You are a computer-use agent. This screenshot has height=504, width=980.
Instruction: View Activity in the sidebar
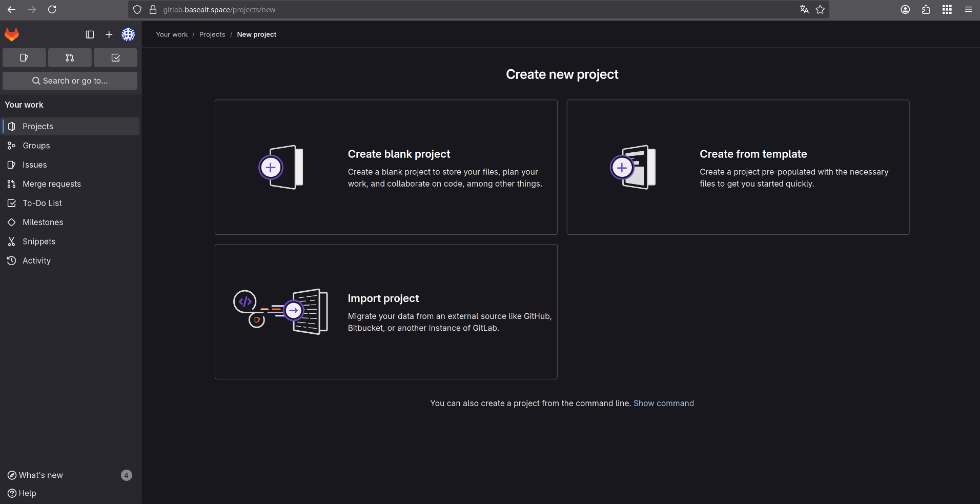click(x=71, y=260)
